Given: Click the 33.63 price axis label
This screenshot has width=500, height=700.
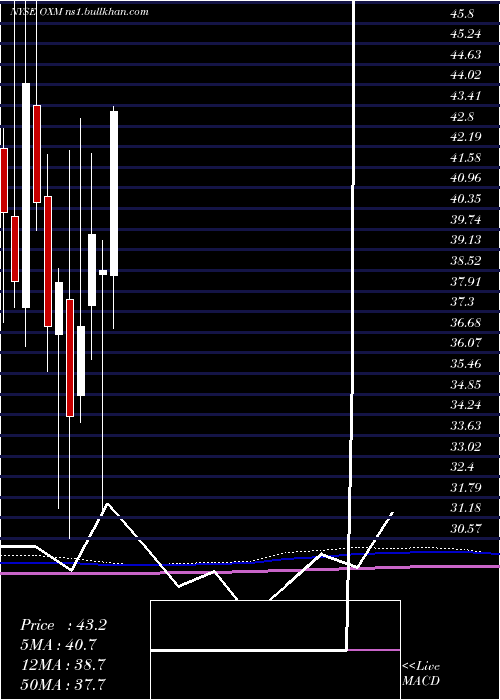Looking at the screenshot, I should coord(466,425).
